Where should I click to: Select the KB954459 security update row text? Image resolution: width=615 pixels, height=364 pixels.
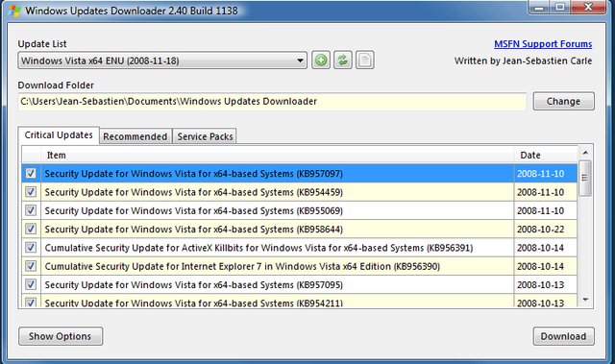coord(194,192)
